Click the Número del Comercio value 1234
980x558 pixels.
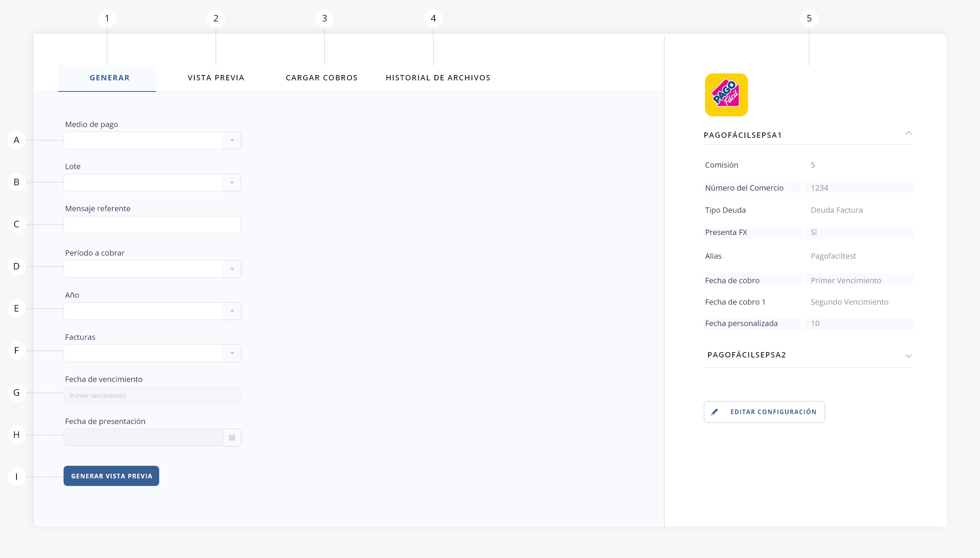pyautogui.click(x=820, y=188)
